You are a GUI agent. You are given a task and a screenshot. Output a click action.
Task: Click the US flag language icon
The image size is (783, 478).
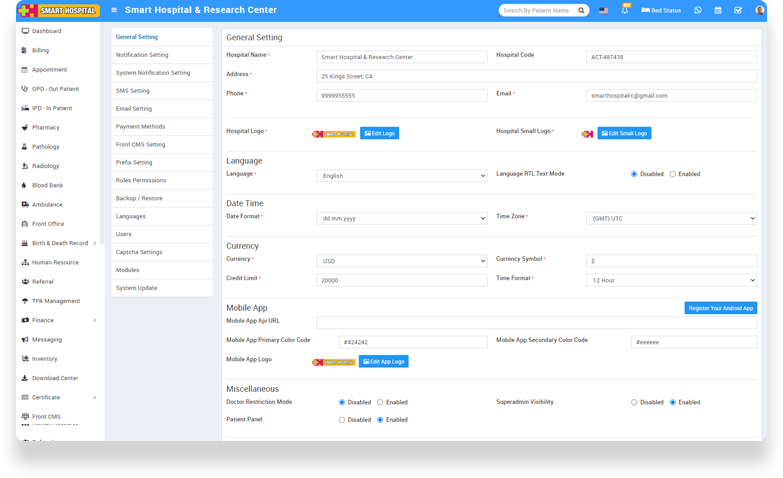603,10
